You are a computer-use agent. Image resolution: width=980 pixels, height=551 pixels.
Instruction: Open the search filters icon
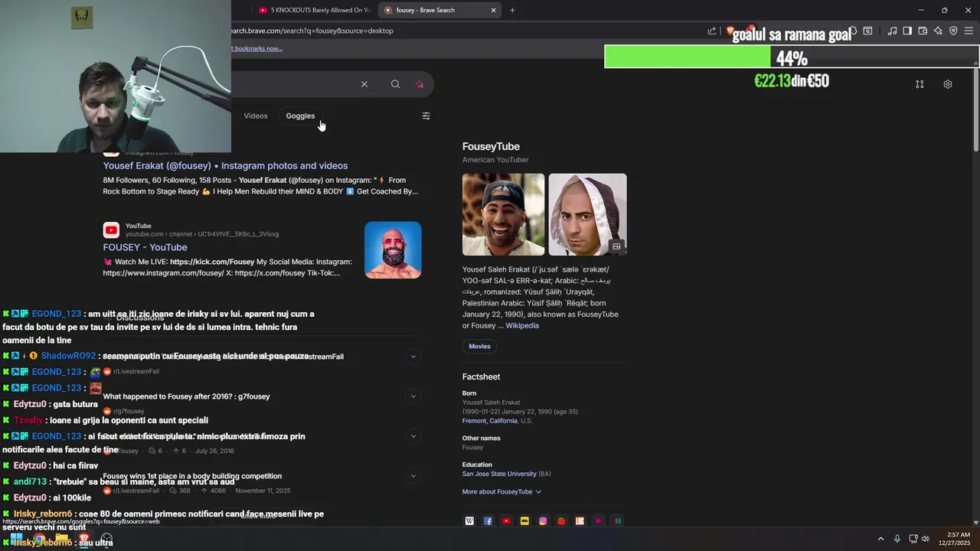click(x=426, y=116)
